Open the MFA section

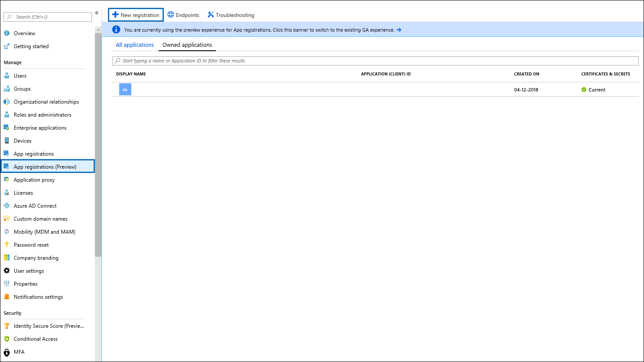click(19, 352)
